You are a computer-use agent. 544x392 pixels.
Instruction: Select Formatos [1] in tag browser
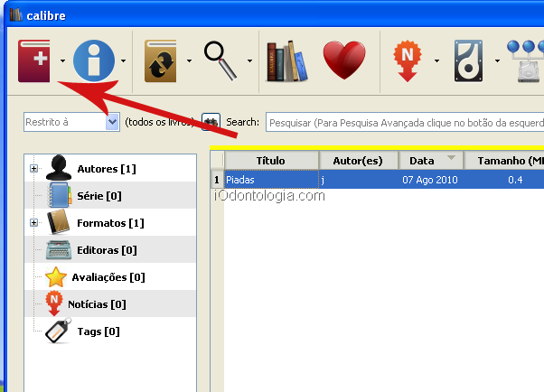[x=110, y=223]
